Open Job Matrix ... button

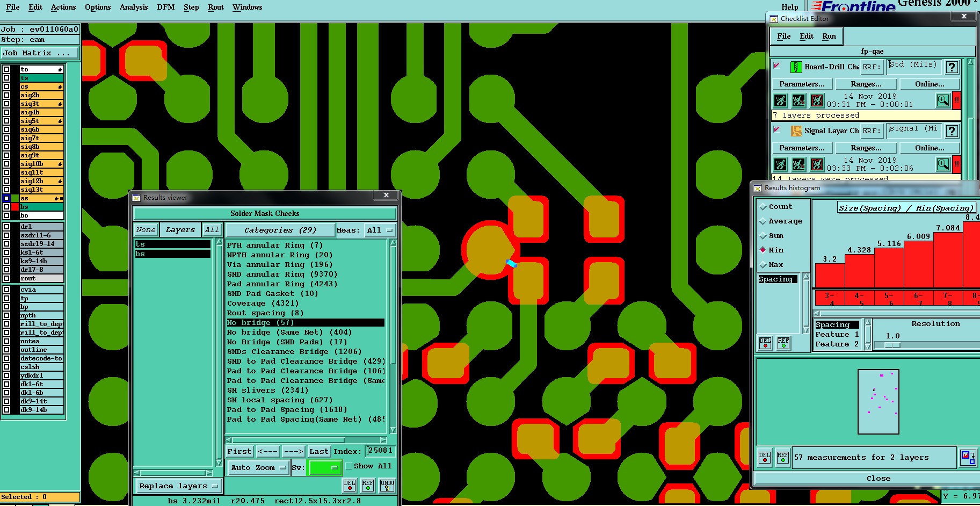tap(40, 53)
